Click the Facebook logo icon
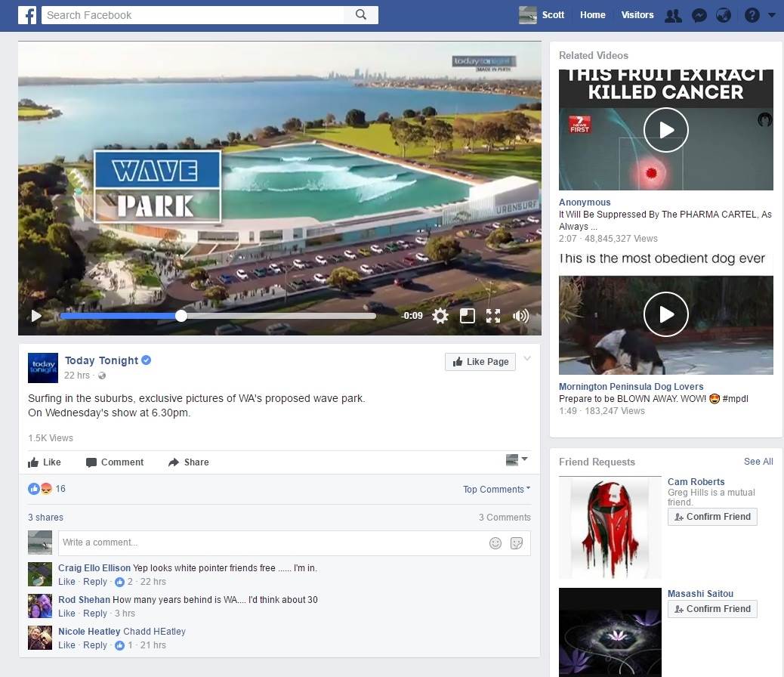784x677 pixels. (x=26, y=15)
